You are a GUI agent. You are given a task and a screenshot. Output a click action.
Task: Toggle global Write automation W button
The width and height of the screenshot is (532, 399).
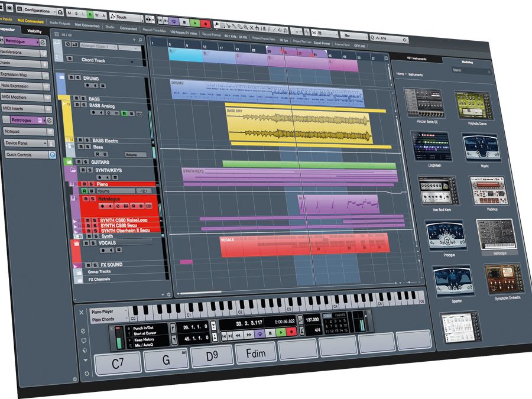pyautogui.click(x=97, y=15)
